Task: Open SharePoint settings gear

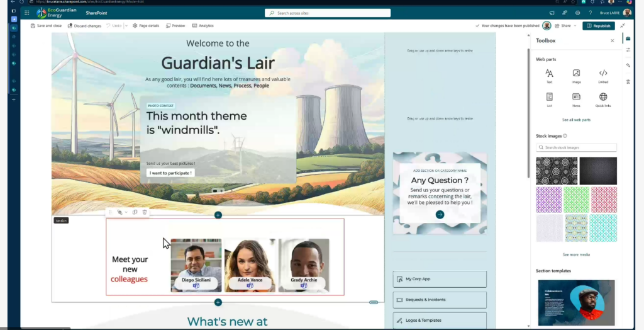Action: [577, 13]
